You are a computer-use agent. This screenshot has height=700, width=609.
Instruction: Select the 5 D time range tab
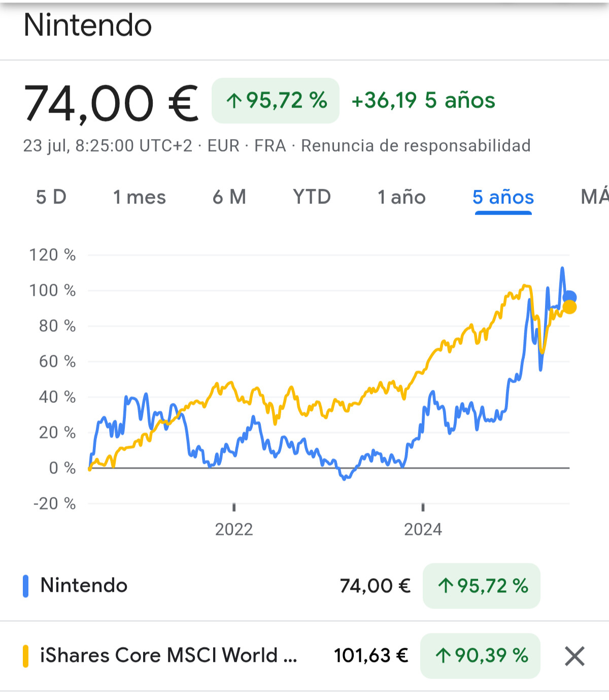(x=51, y=197)
